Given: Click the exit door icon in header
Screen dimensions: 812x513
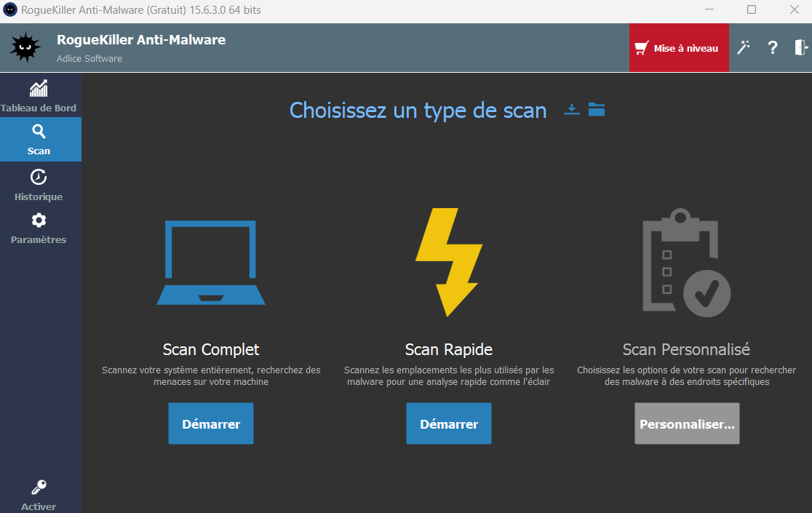Looking at the screenshot, I should pos(801,47).
